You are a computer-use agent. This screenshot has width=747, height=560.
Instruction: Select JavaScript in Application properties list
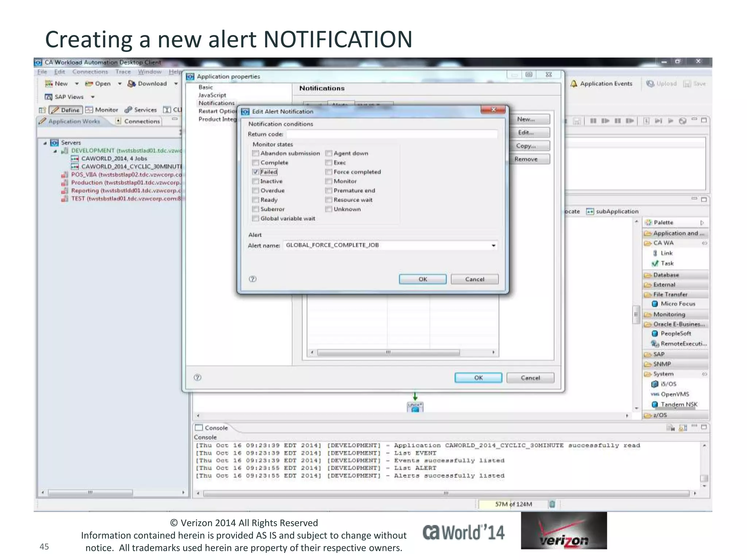[212, 95]
